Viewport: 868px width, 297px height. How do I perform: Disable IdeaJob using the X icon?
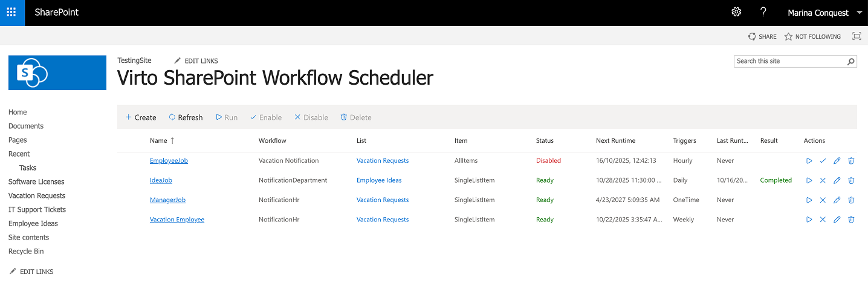coord(823,180)
